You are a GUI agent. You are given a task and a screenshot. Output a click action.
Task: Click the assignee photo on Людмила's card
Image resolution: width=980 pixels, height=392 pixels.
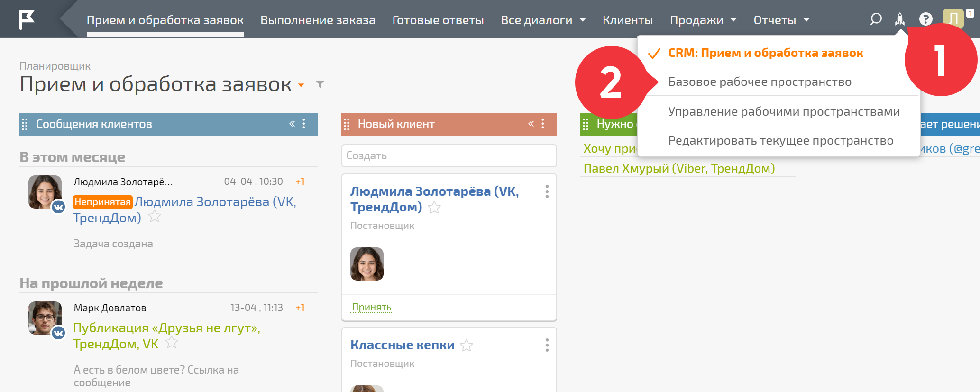point(367,264)
